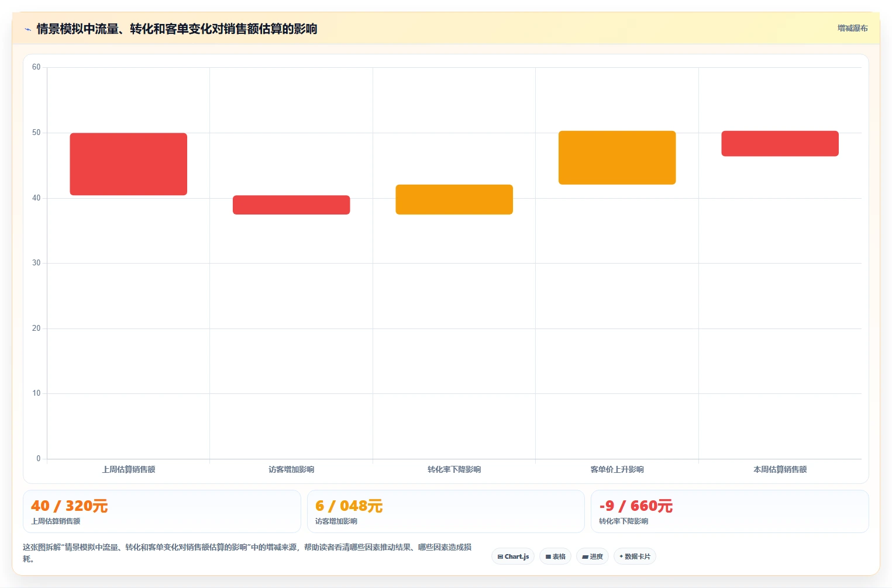This screenshot has height=588, width=892.
Task: Click the 40 / 320元 card value
Action: point(69,506)
